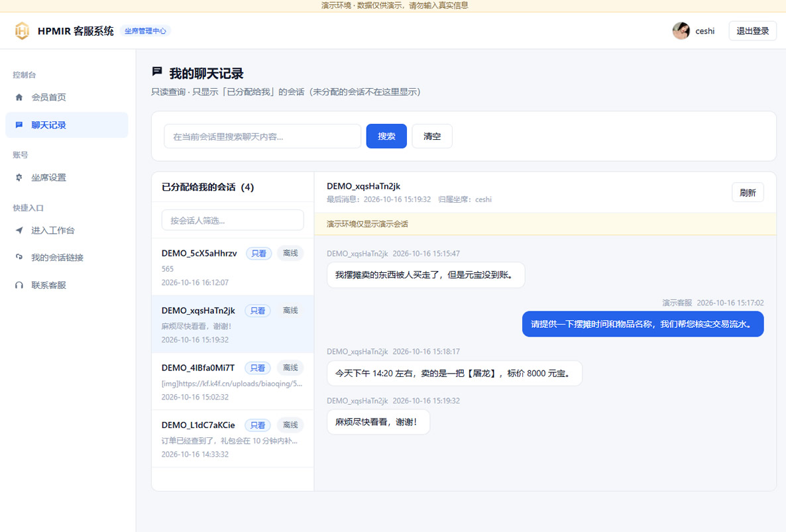The image size is (786, 532).
Task: Click the 演示环境仅显示演示会话 notice bar
Action: 545,224
